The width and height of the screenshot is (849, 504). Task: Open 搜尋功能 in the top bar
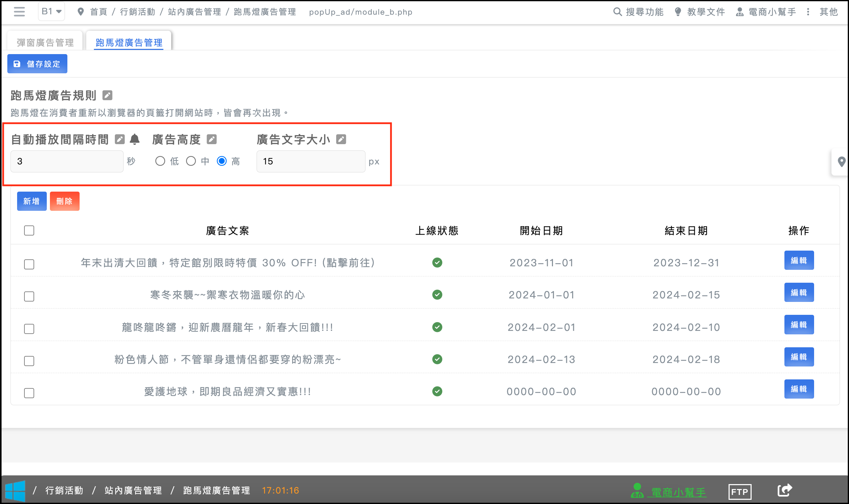pyautogui.click(x=638, y=12)
